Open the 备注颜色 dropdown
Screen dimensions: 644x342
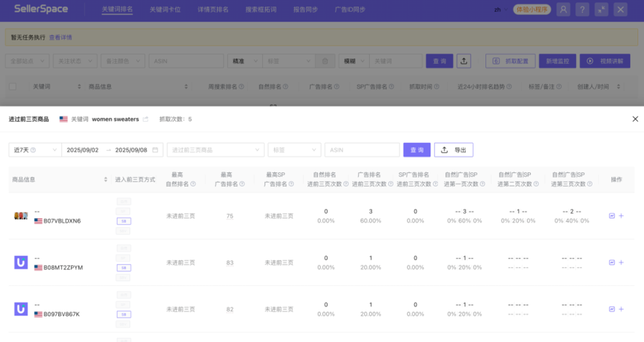click(x=123, y=61)
